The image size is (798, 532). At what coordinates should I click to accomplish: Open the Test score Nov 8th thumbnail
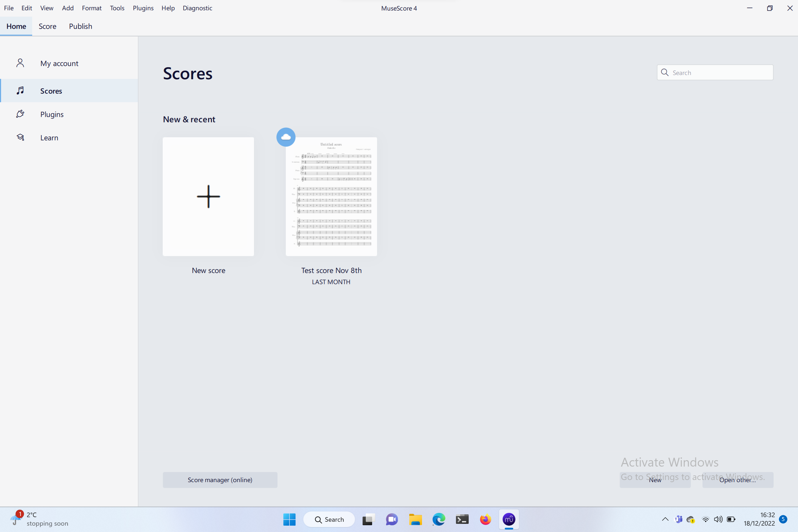pos(331,196)
